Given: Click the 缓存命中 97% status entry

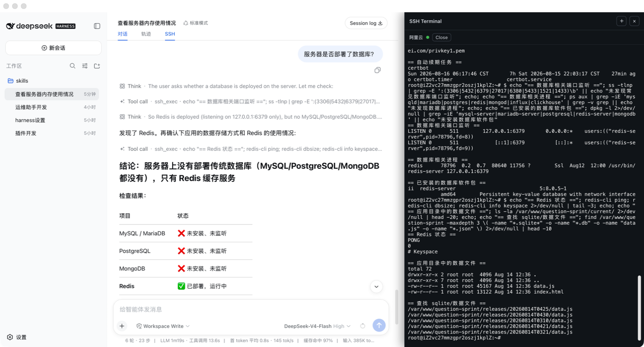Looking at the screenshot, I should pyautogui.click(x=318, y=340).
